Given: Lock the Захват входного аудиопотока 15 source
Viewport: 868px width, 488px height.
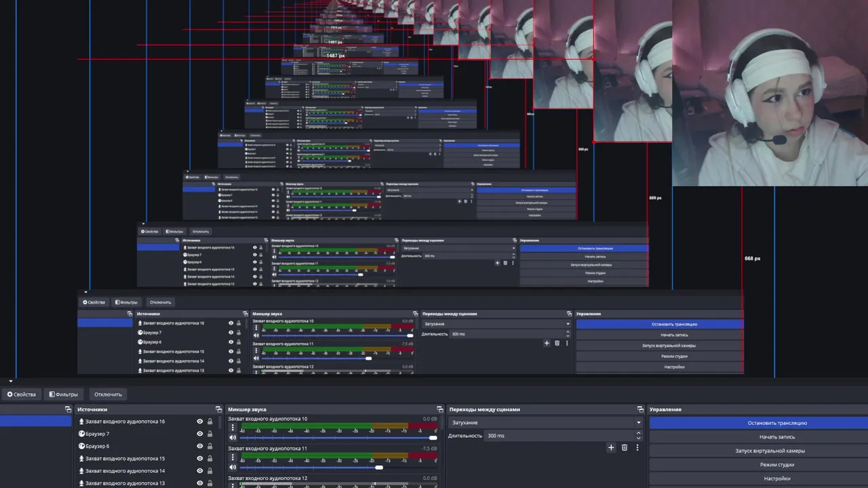Looking at the screenshot, I should 210,459.
